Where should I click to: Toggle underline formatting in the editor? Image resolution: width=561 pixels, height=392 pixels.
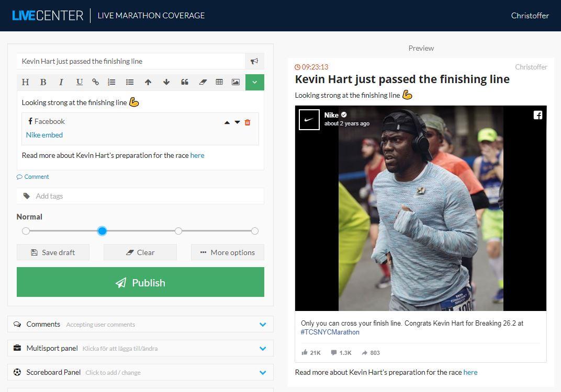[78, 82]
